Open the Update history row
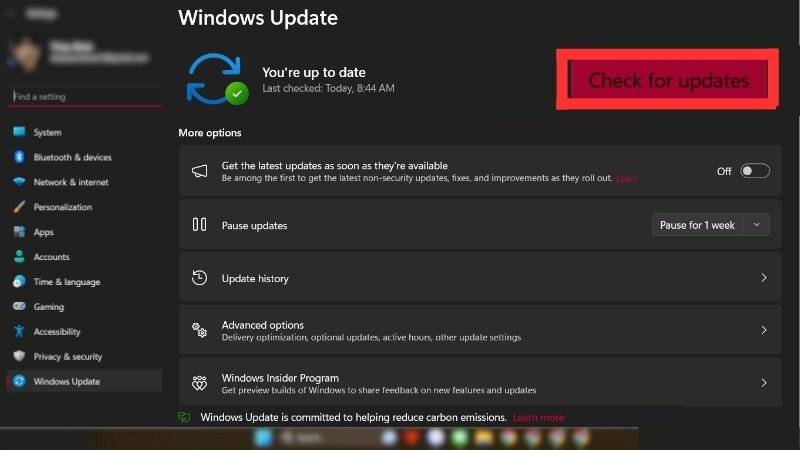 click(480, 278)
